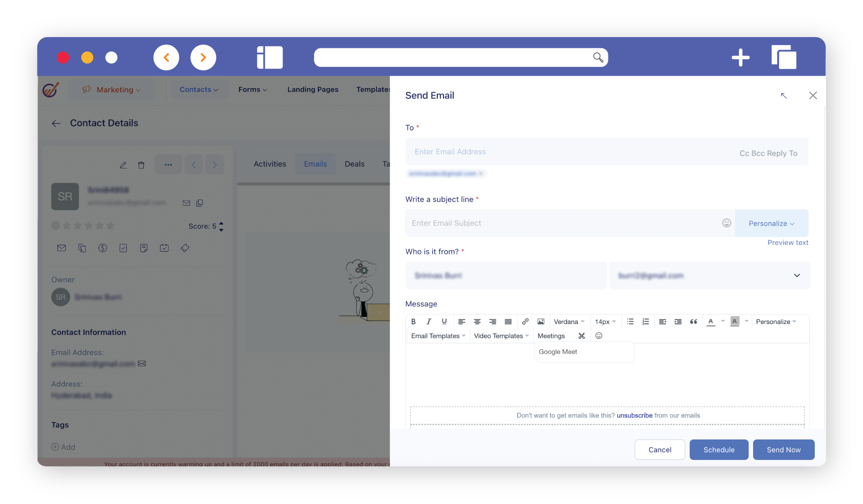Expand the Contacts navigation dropdown

[x=199, y=89]
